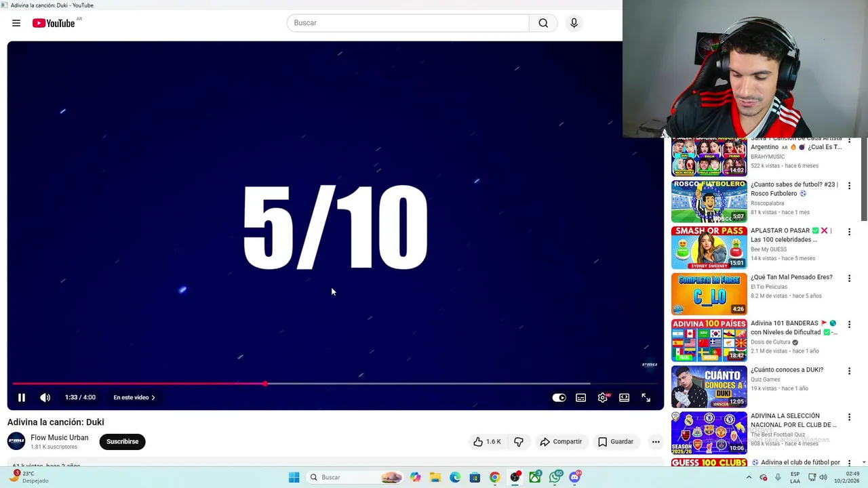868x488 pixels.
Task: Open Flow Music Urban channel avatar
Action: tap(16, 441)
